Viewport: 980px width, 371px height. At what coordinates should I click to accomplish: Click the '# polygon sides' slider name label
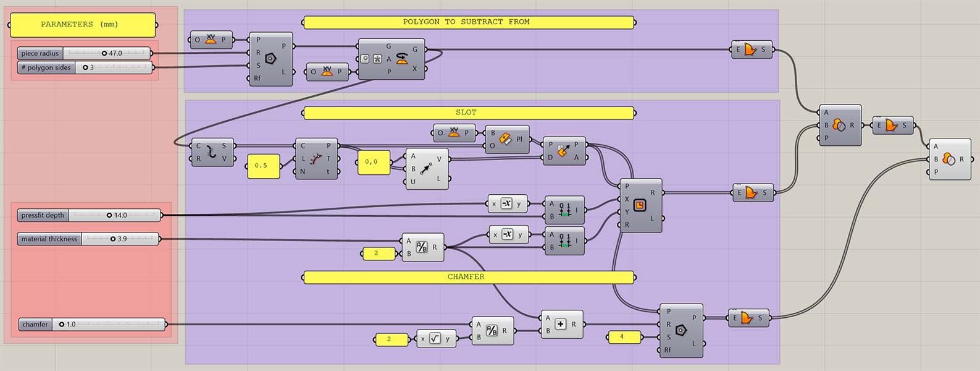pyautogui.click(x=46, y=67)
